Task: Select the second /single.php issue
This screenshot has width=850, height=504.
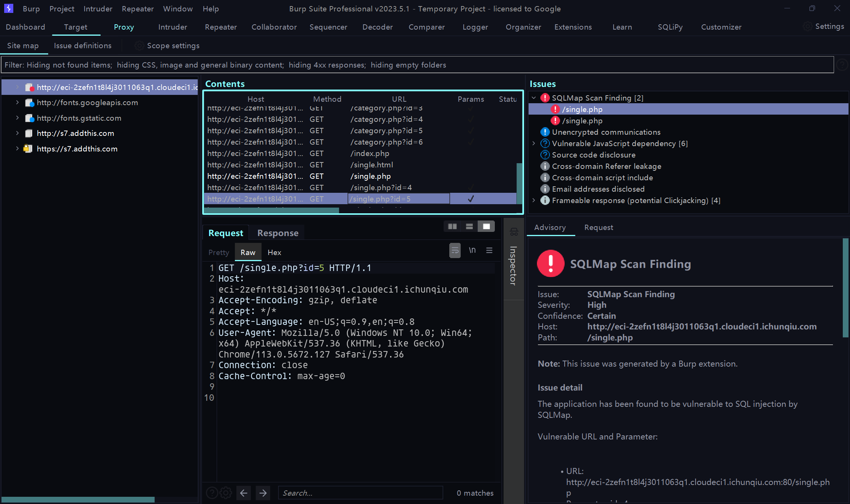Action: click(582, 121)
